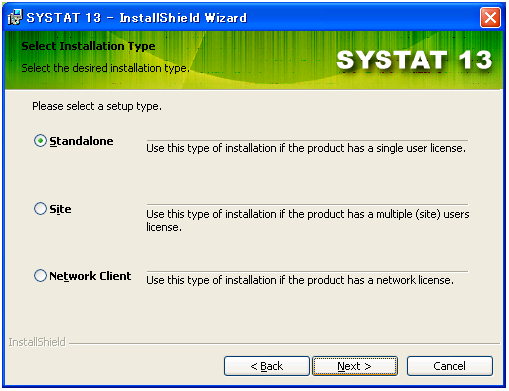Click the 'Please select a setup type.' text
This screenshot has width=509, height=391.
click(x=97, y=106)
